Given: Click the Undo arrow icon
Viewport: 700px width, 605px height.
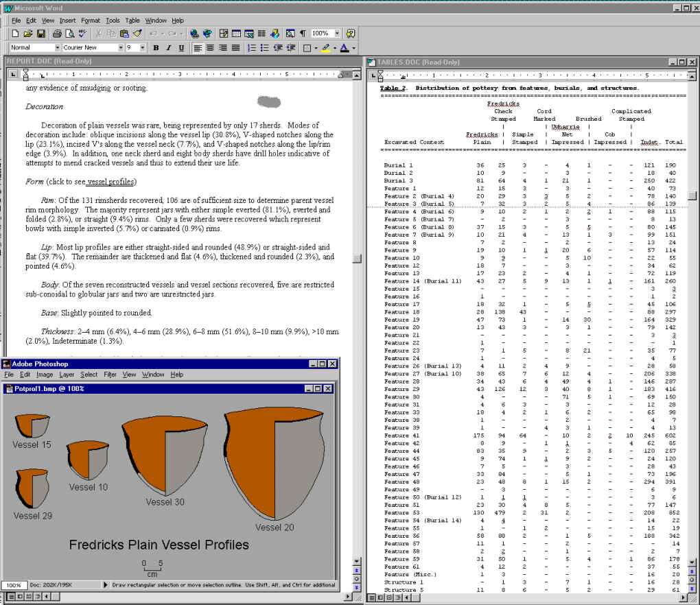Looking at the screenshot, I should tap(154, 34).
